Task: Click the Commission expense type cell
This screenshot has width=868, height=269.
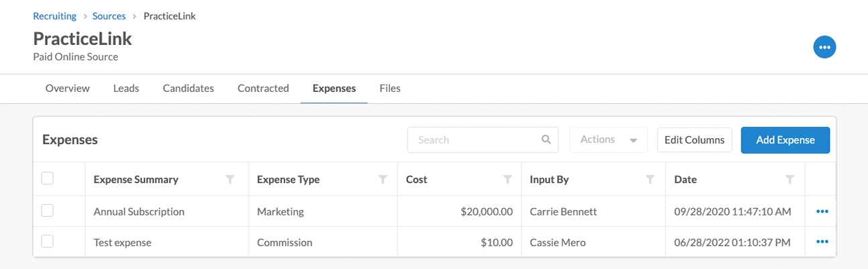Action: (285, 242)
